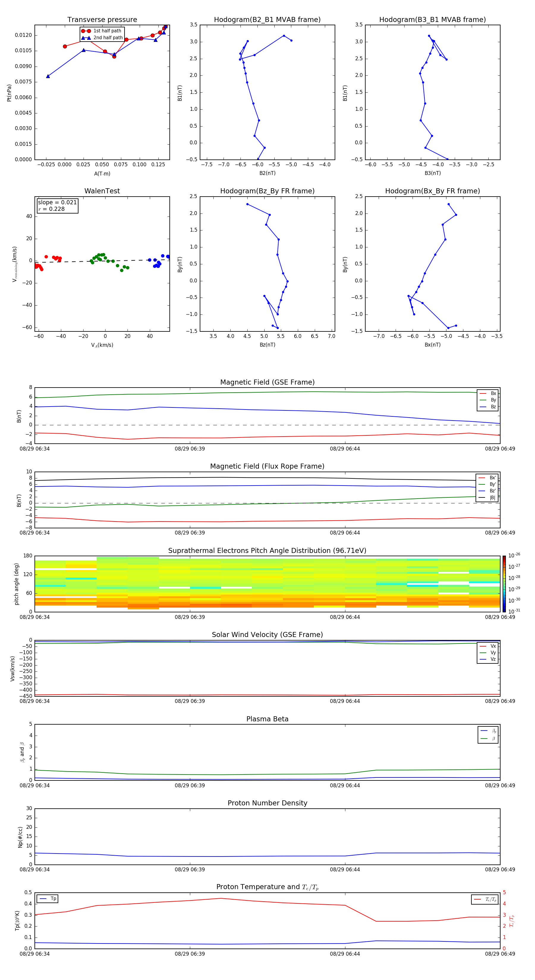Click the By legend entry in GSE magnetic field
This screenshot has width=535, height=980.
coord(488,400)
